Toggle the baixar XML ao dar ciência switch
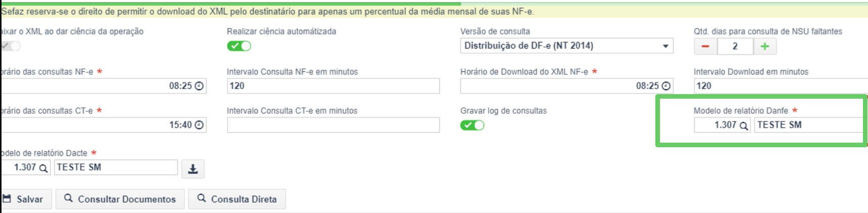Image resolution: width=868 pixels, height=213 pixels. click(x=10, y=46)
